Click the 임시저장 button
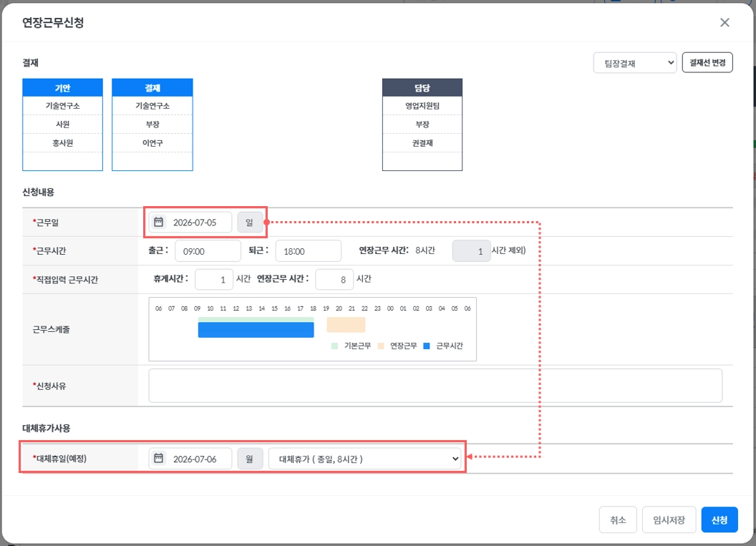 [669, 520]
